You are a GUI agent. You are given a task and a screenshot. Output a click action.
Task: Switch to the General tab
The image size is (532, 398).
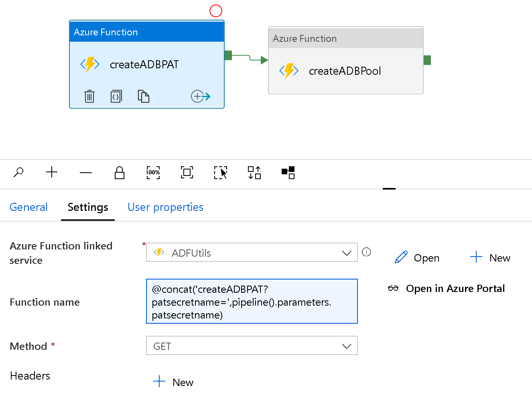click(28, 207)
